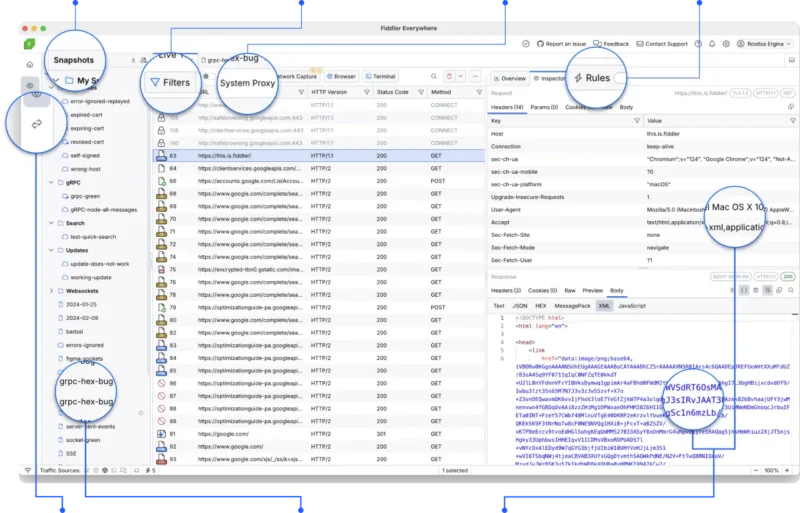Click the Feedback link
The width and height of the screenshot is (800, 513).
click(611, 44)
